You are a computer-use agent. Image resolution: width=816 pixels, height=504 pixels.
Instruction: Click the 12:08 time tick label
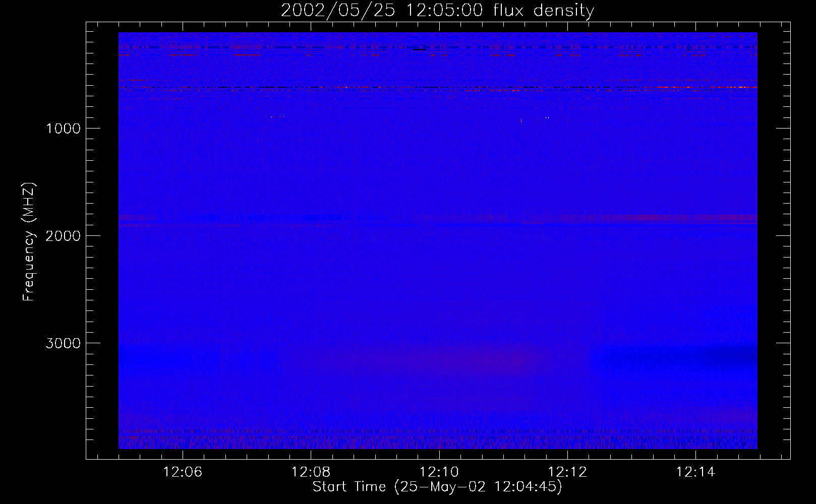tap(311, 472)
